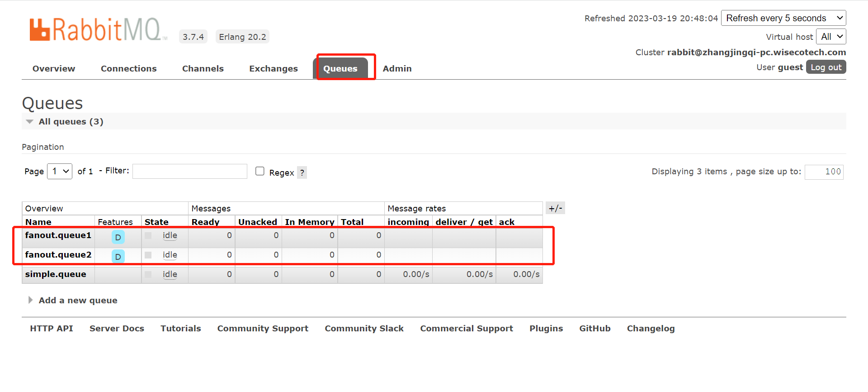Screen dimensions: 868x392
Task: Toggle columns with the +/- button
Action: click(555, 208)
